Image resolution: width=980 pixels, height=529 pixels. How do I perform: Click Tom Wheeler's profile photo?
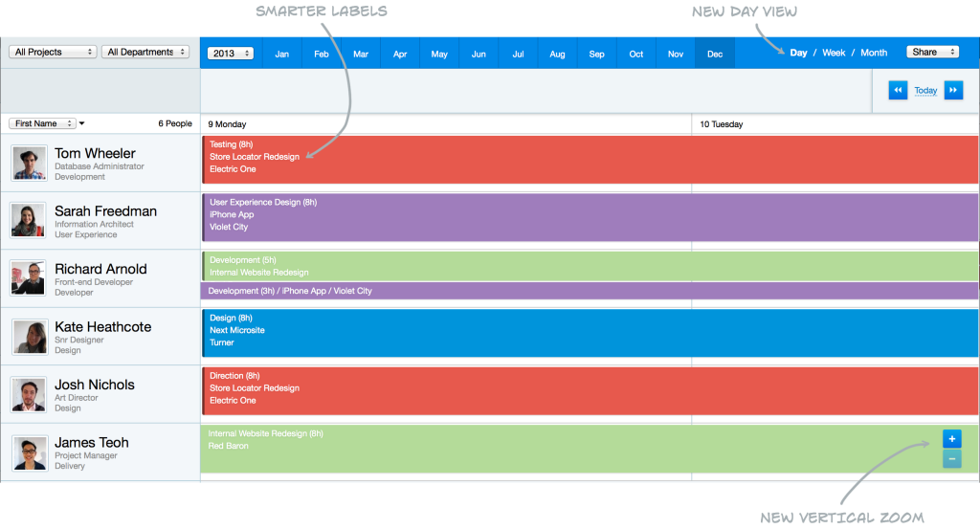(x=29, y=163)
